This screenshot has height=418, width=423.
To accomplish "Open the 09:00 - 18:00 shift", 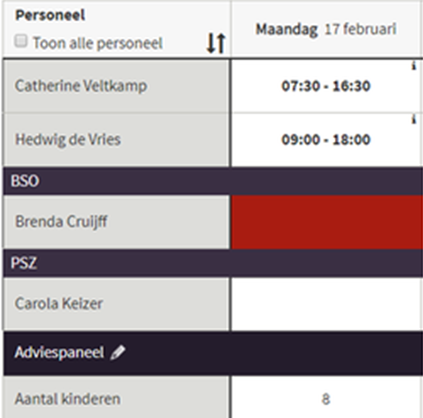I will pyautogui.click(x=326, y=139).
